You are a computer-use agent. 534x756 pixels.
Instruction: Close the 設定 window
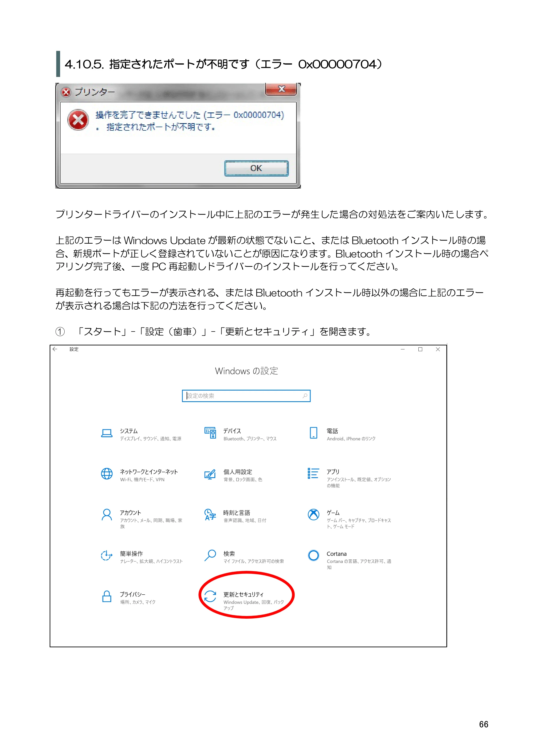pyautogui.click(x=438, y=349)
